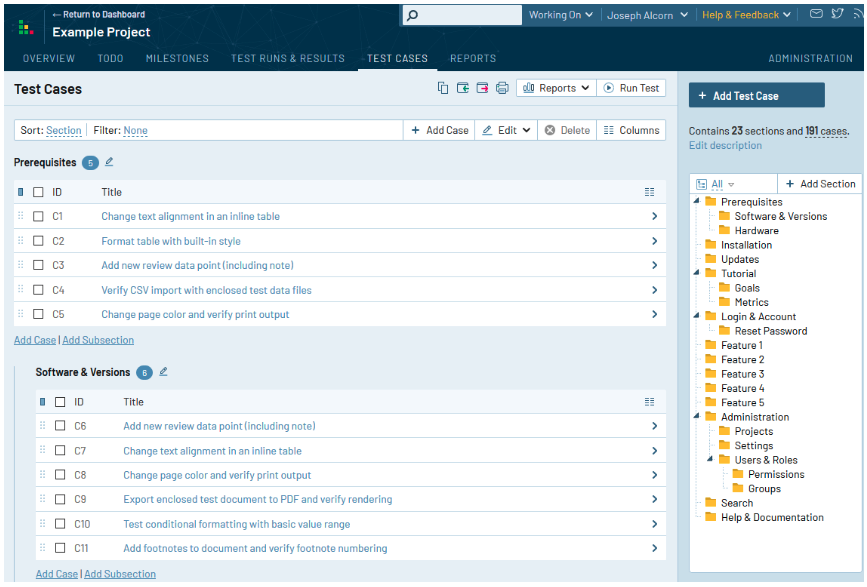The image size is (867, 587).
Task: Click the Add Test Case button
Action: (x=756, y=96)
